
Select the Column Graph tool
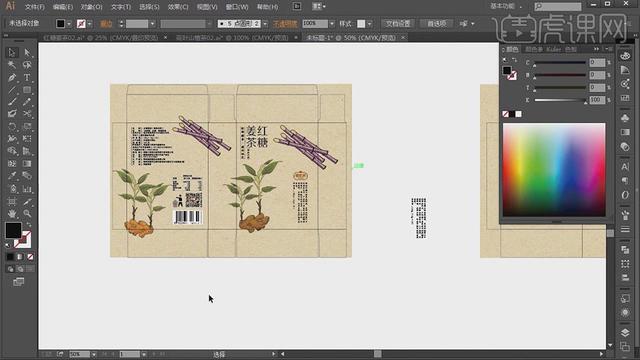pos(27,189)
